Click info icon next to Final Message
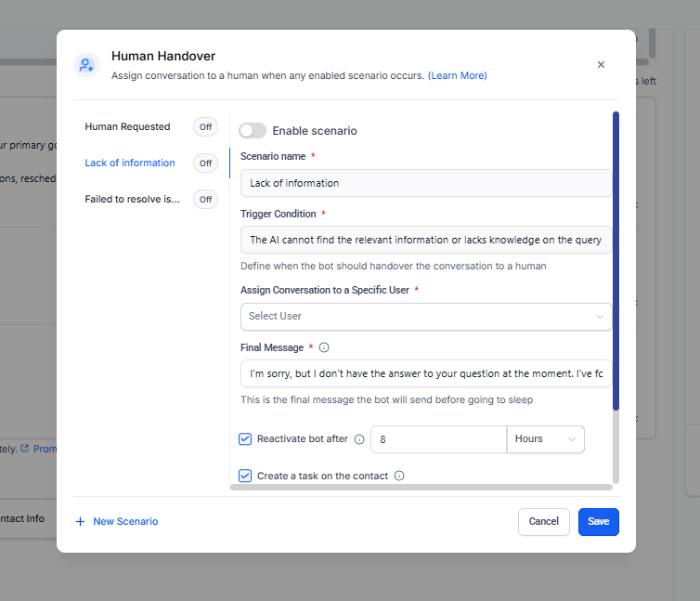 (324, 347)
